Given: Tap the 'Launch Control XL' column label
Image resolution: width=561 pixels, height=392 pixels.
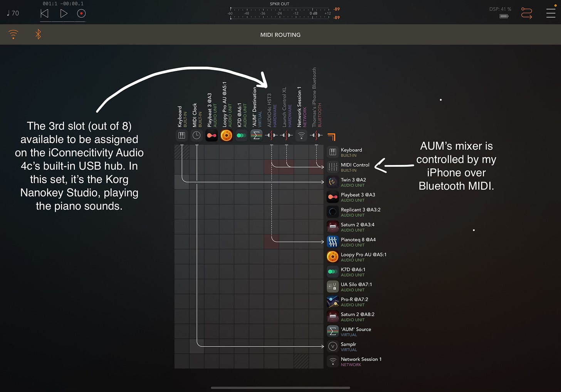Looking at the screenshot, I should tap(284, 107).
